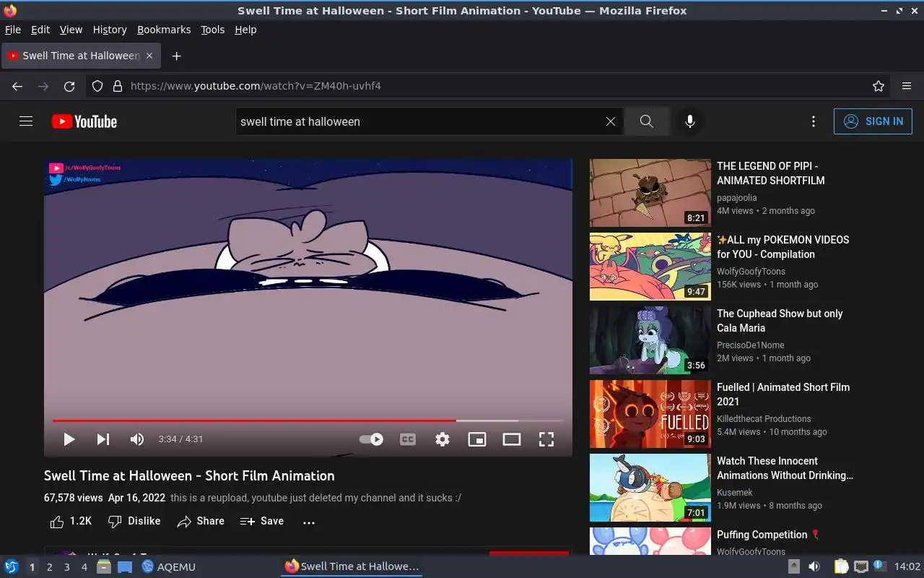The height and width of the screenshot is (578, 924).
Task: Search with voice microphone
Action: coord(690,121)
